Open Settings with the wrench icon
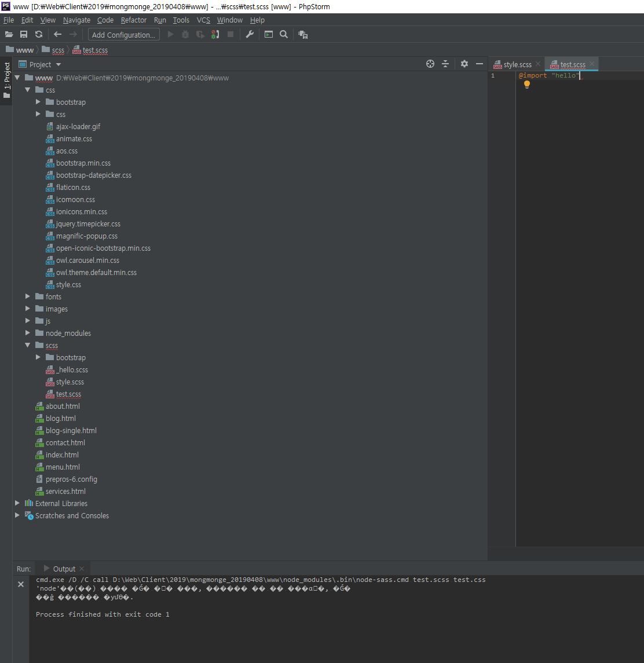The width and height of the screenshot is (644, 663). 250,34
